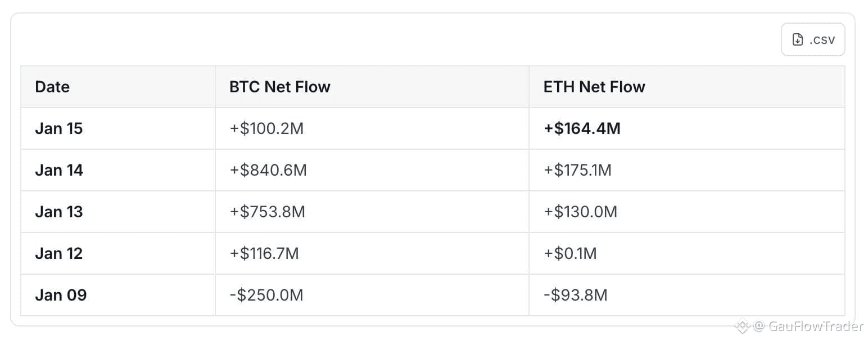The image size is (868, 340).
Task: Click the +$840.6M BTC value
Action: click(x=268, y=170)
